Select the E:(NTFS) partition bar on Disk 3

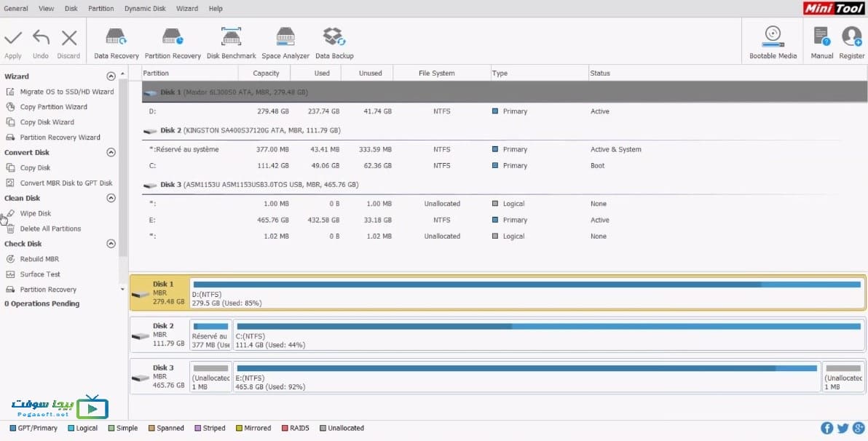(x=526, y=377)
